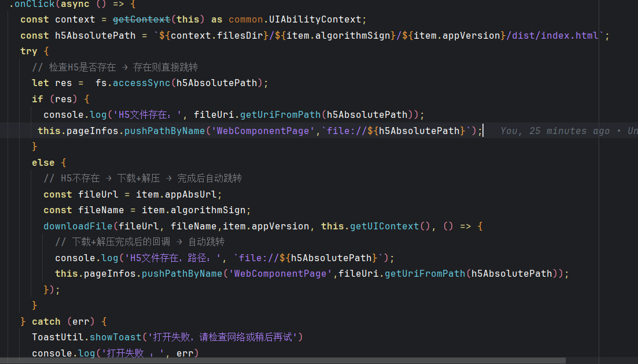Click the 'if (res)' condition

55,99
